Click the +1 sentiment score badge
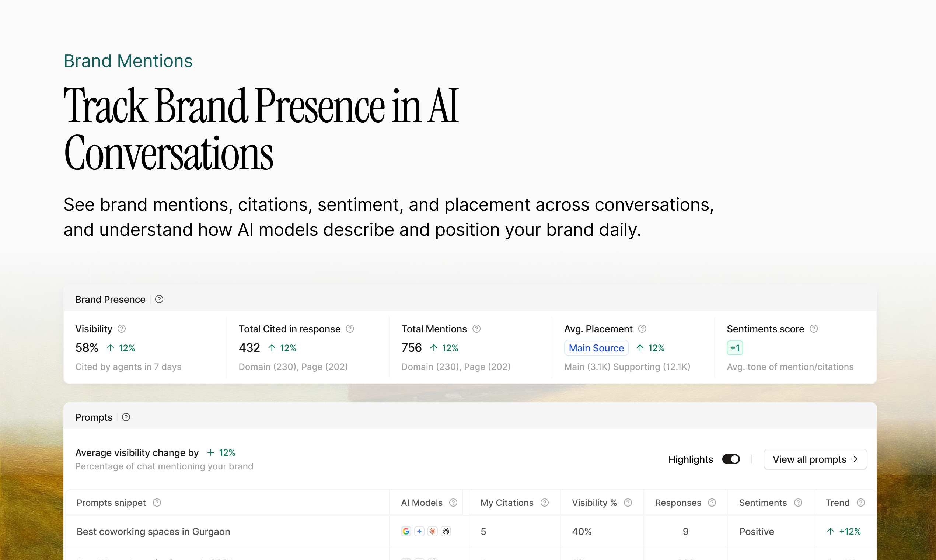This screenshot has height=560, width=936. tap(735, 348)
